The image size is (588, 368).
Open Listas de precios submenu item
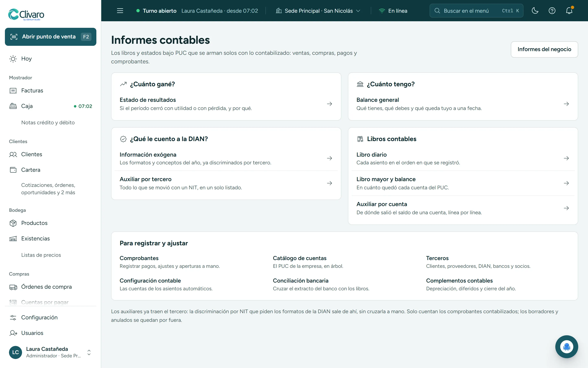coord(41,255)
